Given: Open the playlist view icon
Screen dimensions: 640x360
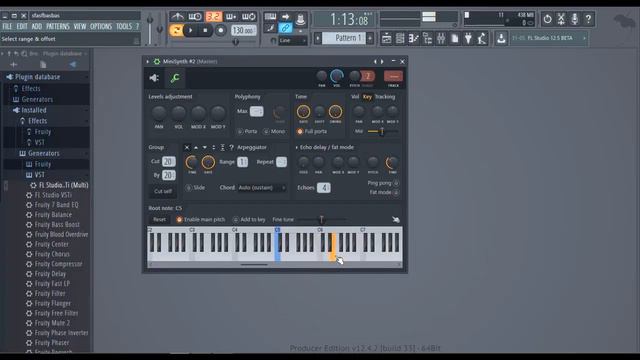Looking at the screenshot, I should click(x=386, y=39).
